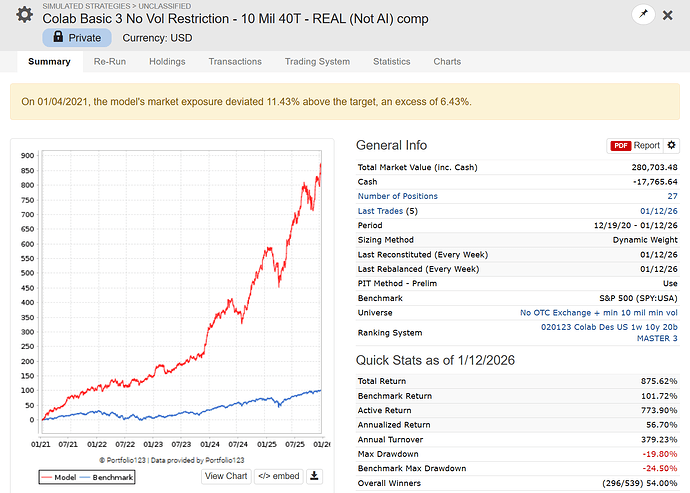The height and width of the screenshot is (493, 690).
Task: Go to the Transactions tab
Action: tap(235, 62)
